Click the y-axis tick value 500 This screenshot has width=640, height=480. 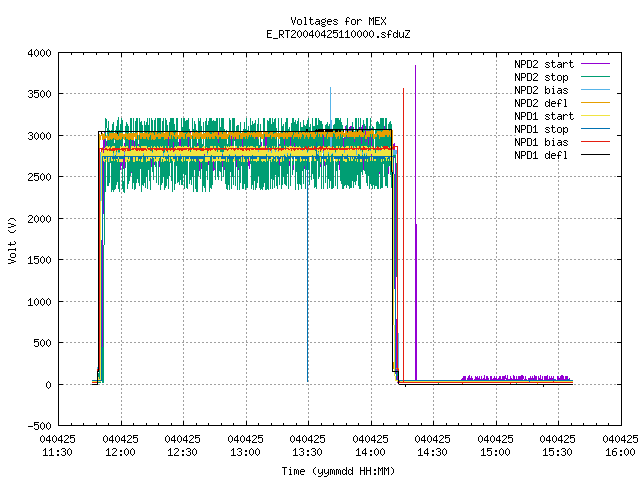coord(42,343)
